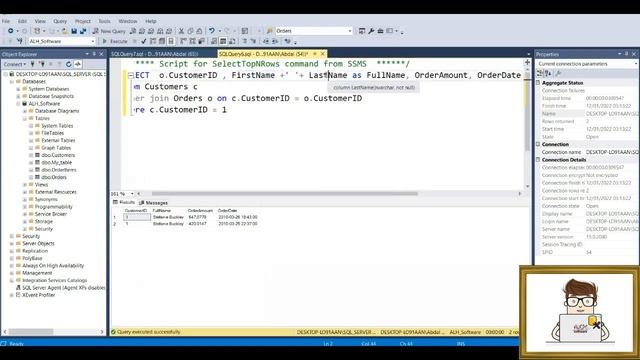Open the Edit menu
This screenshot has width=640, height=360.
click(22, 21)
